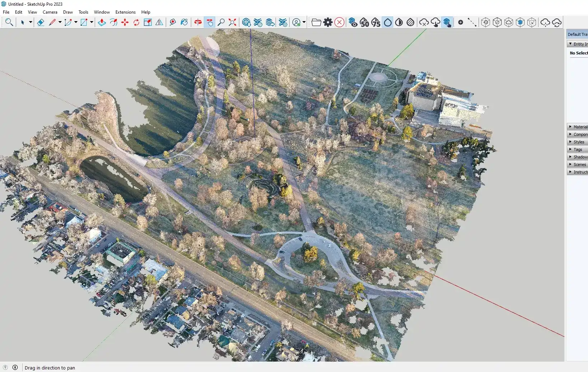This screenshot has width=588, height=372.
Task: Toggle the half-filled circle display mode
Action: coord(399,22)
